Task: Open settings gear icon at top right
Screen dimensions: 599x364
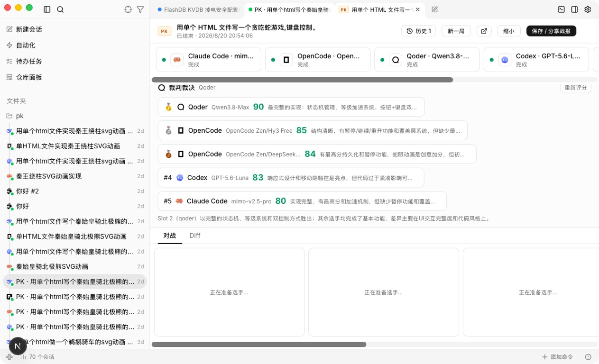Action: click(x=588, y=9)
